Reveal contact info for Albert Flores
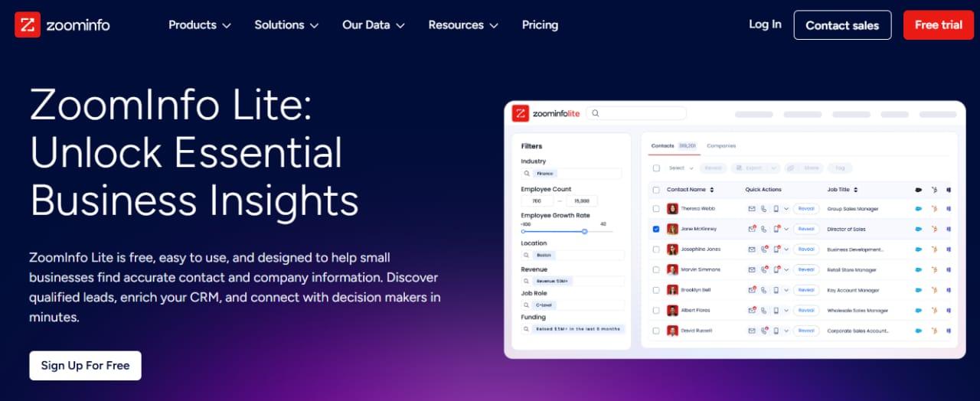Image resolution: width=980 pixels, height=401 pixels. point(806,310)
